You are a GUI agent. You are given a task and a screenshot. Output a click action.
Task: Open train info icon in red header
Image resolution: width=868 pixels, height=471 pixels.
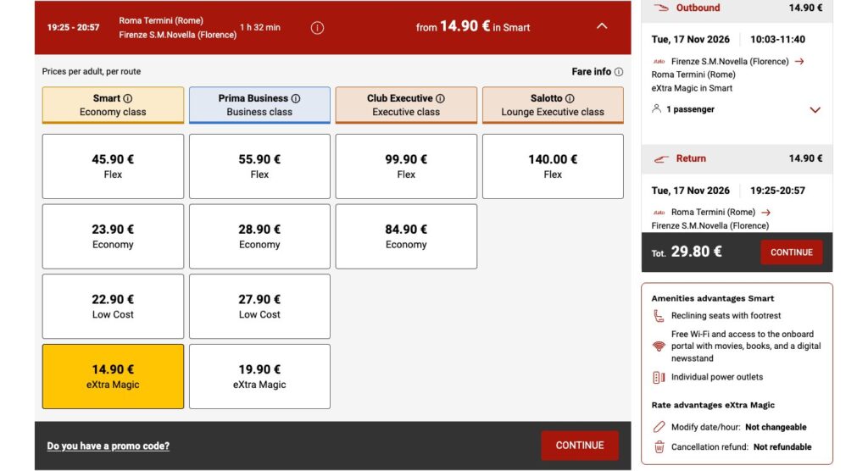click(317, 28)
